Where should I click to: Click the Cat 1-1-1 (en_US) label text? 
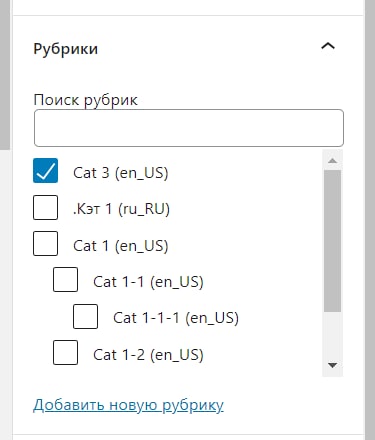point(176,318)
